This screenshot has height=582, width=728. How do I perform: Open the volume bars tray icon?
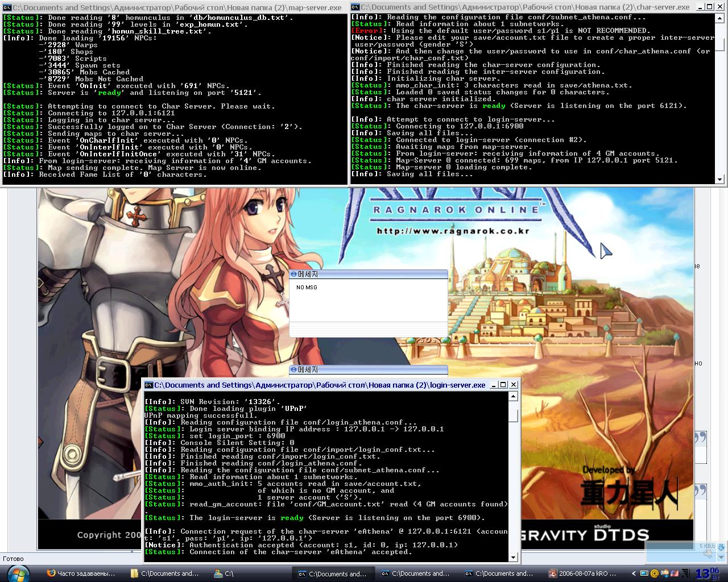tap(685, 573)
